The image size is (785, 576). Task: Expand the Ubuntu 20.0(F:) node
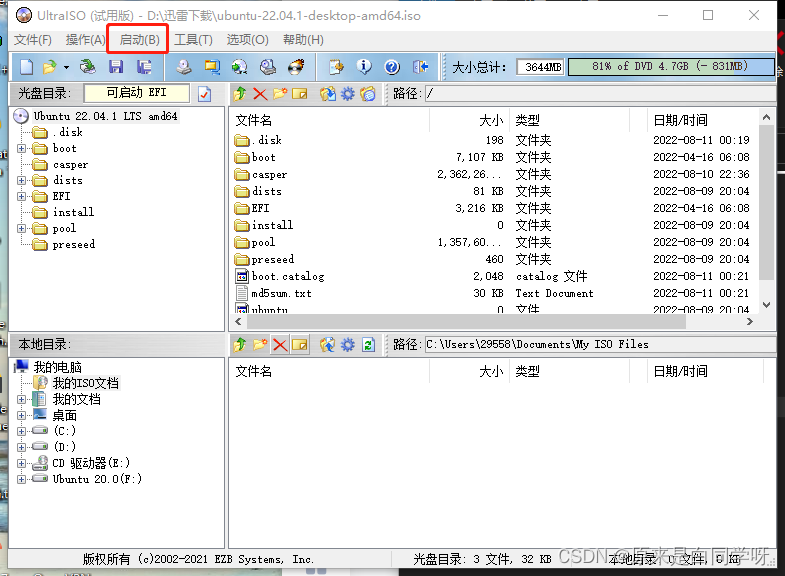[22, 479]
